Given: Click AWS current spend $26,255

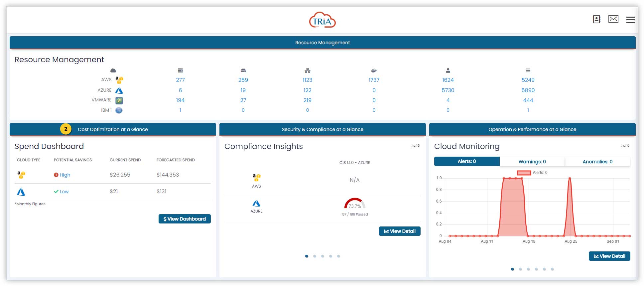Looking at the screenshot, I should click(x=120, y=175).
